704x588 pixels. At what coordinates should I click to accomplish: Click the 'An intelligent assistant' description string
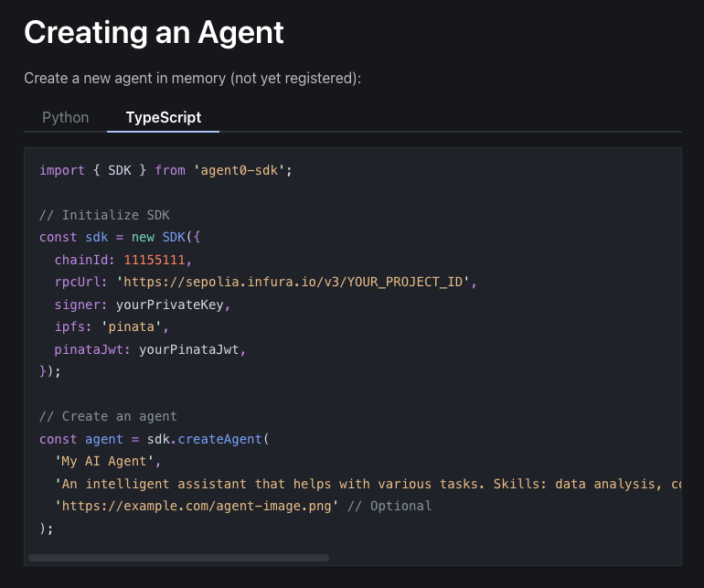[366, 484]
